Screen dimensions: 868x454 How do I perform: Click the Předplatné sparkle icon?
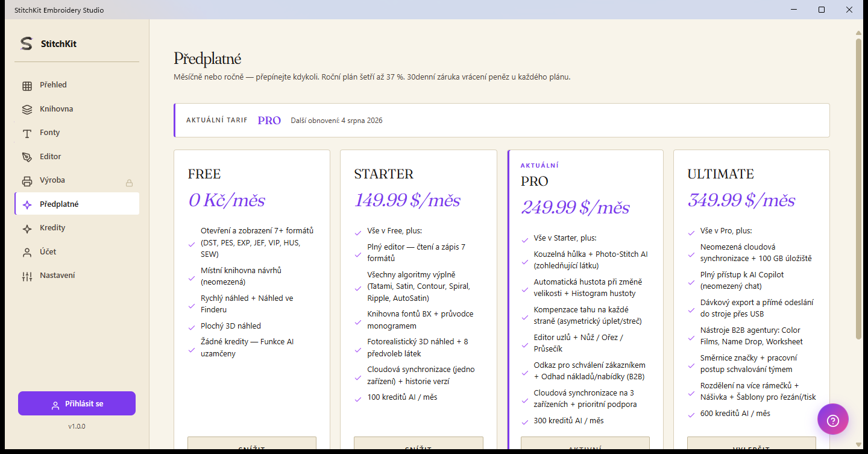tap(27, 205)
